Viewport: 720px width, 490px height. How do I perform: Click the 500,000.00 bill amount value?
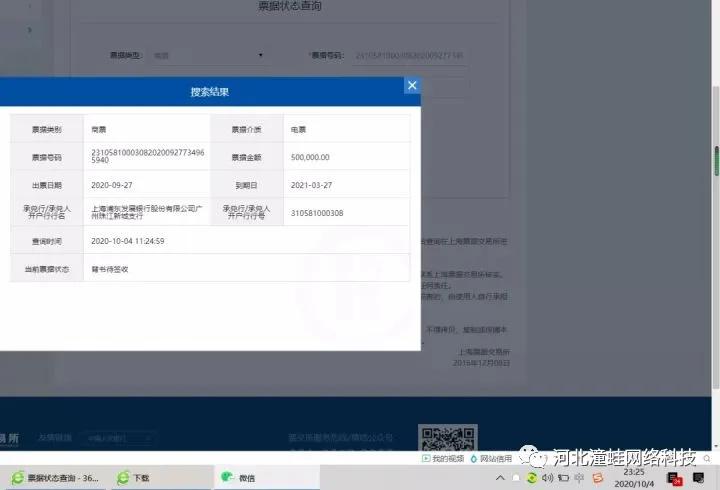(310, 157)
